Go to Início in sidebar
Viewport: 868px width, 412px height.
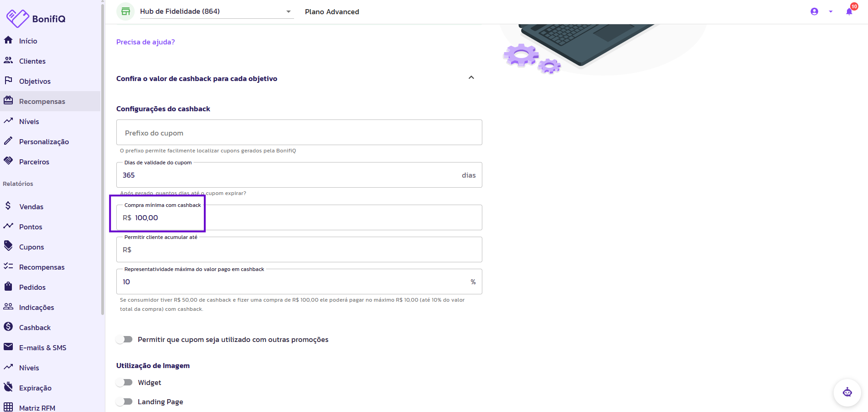point(50,41)
